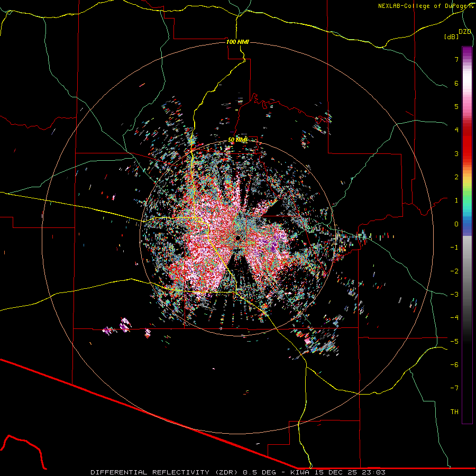Viewport: 476px width, 476px height.
Task: Click the 100 NMI range ring label
Action: (237, 42)
